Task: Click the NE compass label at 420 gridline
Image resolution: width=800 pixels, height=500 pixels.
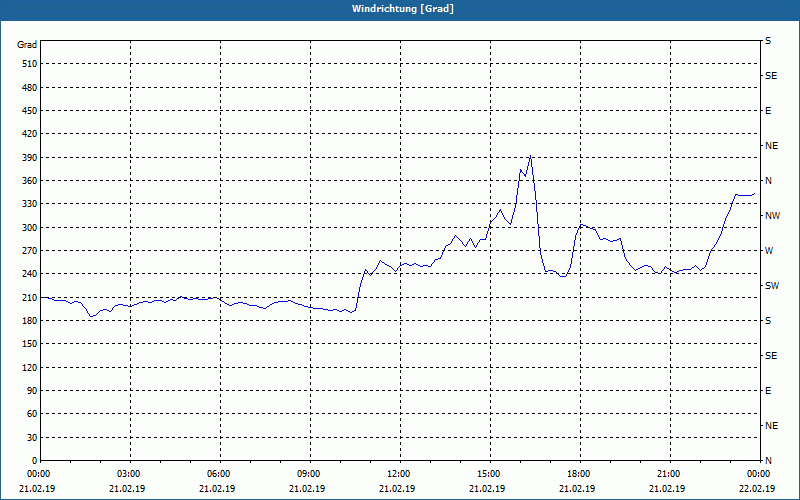Action: pos(771,146)
